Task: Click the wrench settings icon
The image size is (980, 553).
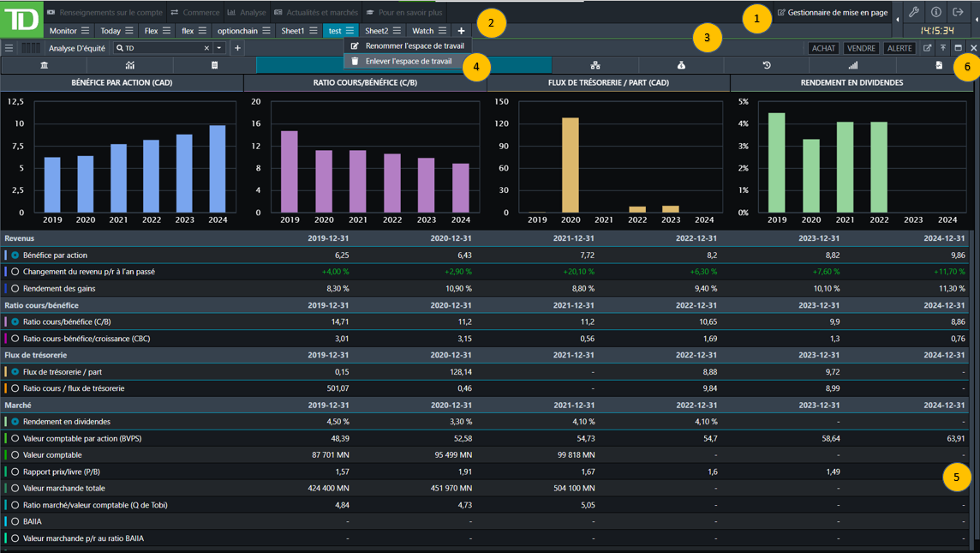Action: coord(914,13)
